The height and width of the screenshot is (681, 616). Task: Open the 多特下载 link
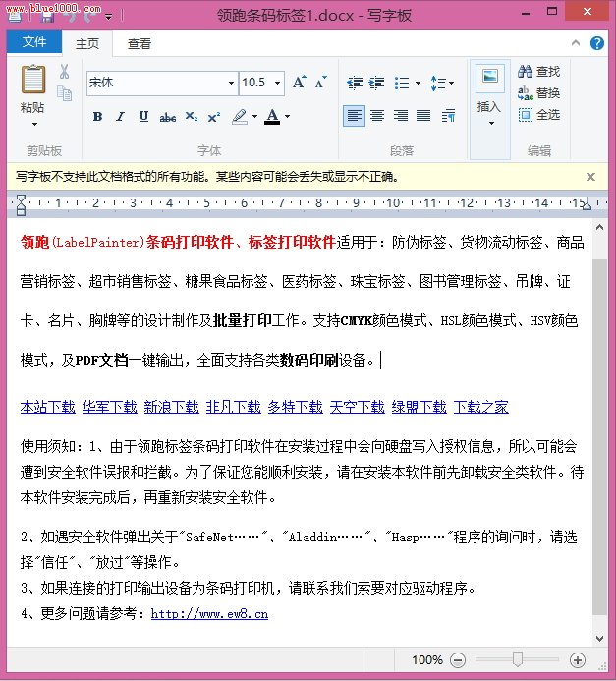click(295, 407)
